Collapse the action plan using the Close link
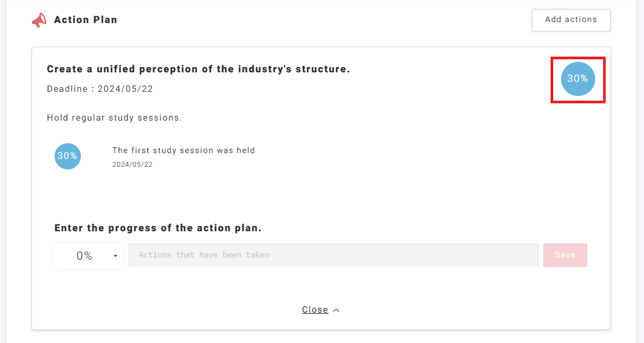 [x=315, y=310]
